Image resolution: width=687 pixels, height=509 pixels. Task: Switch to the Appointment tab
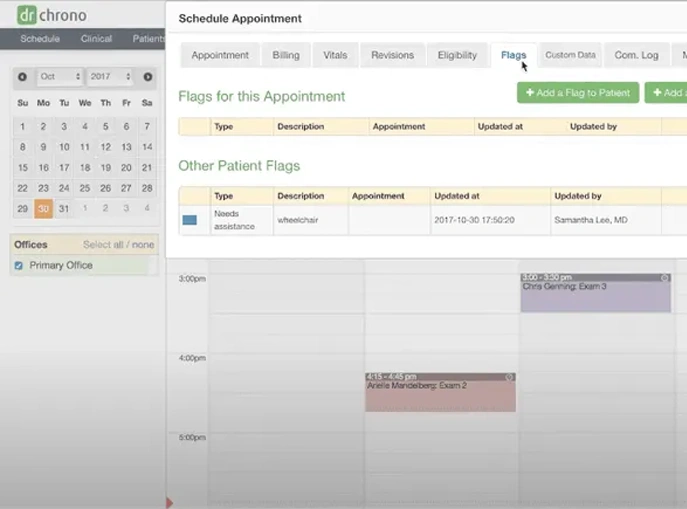[x=220, y=55]
